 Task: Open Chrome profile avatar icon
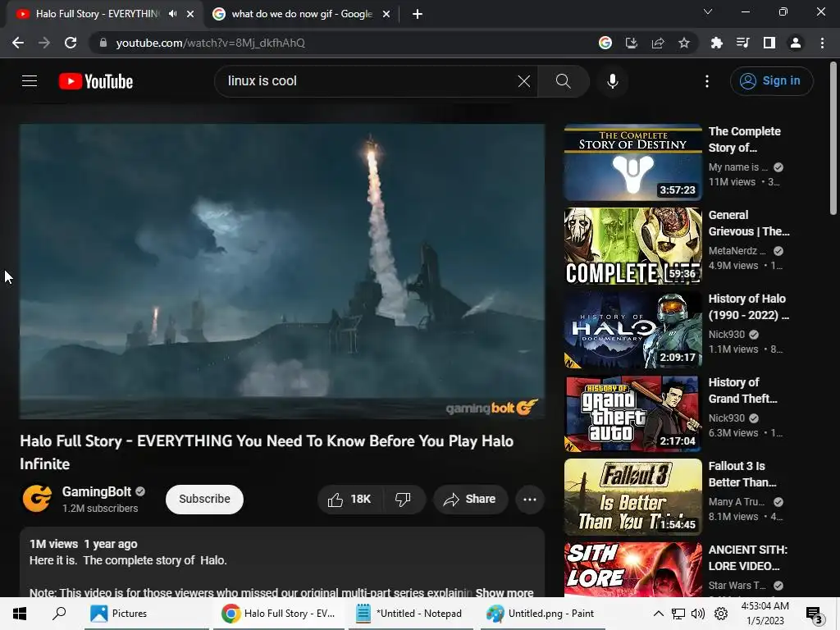click(795, 43)
